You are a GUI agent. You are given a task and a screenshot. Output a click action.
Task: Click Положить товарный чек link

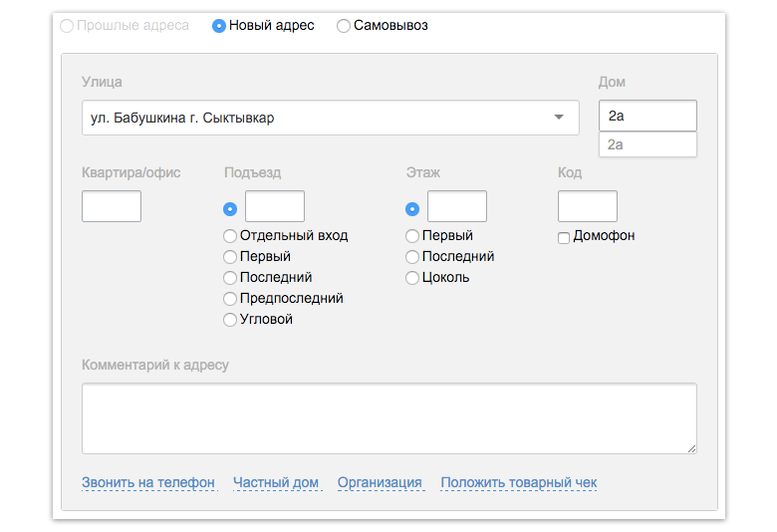click(519, 482)
